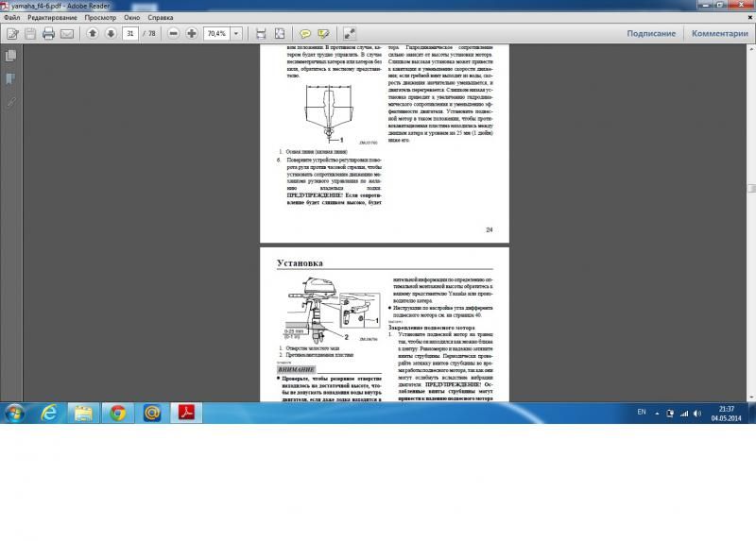Click the page number input field
The height and width of the screenshot is (541, 756).
(x=131, y=33)
